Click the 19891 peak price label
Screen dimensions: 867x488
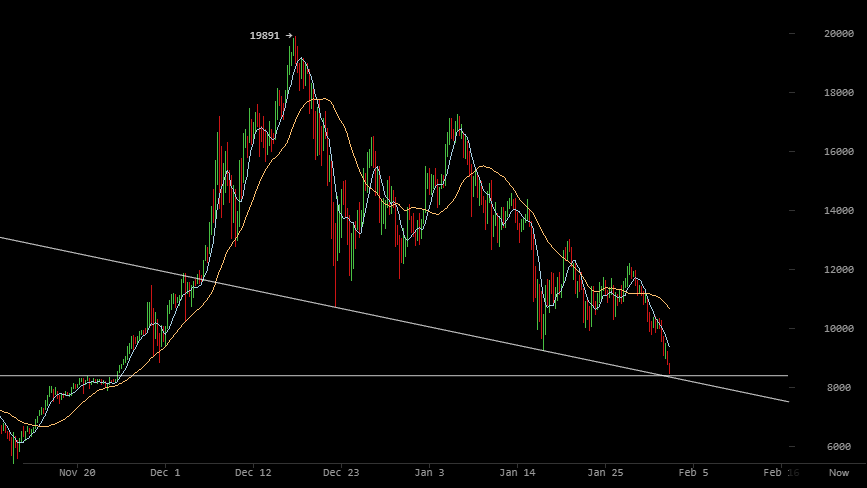click(264, 35)
